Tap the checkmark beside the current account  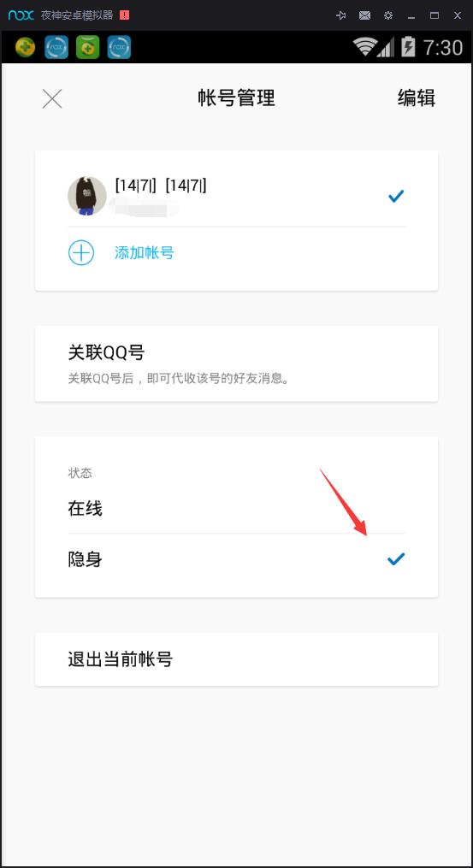[396, 196]
